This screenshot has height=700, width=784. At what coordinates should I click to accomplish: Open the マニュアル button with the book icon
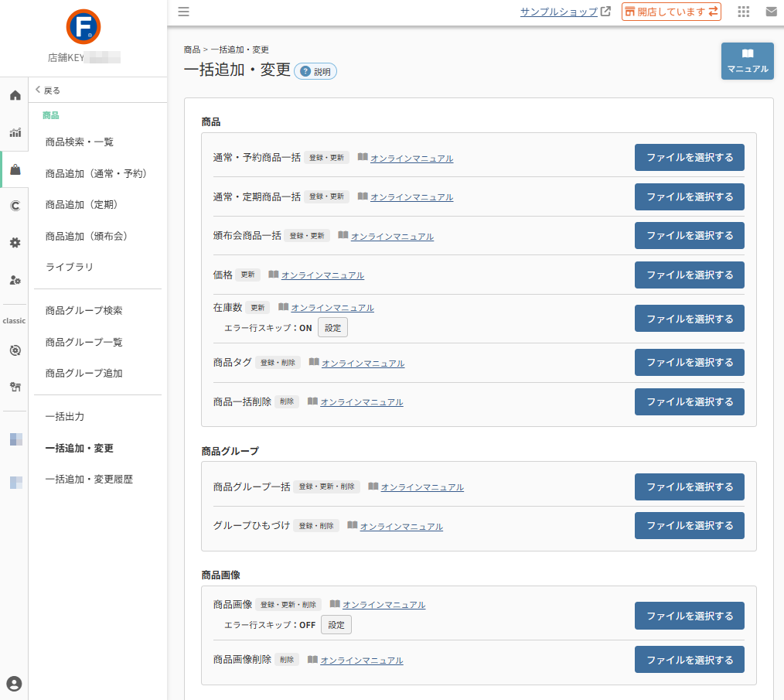(747, 61)
